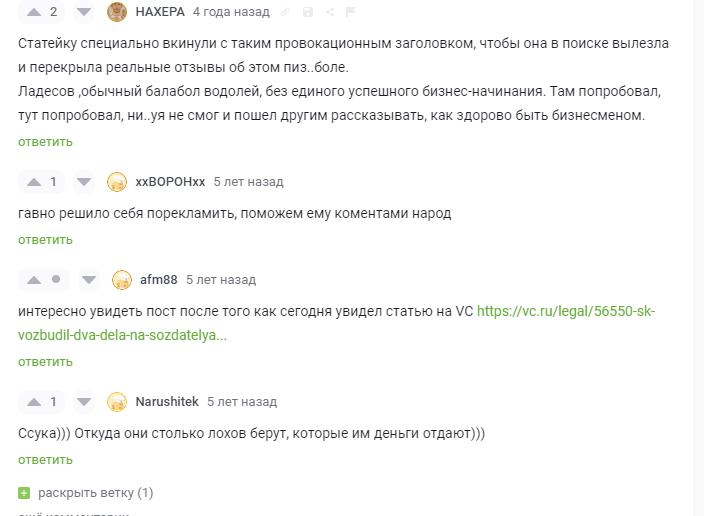Click the '5 лет назад' timestamp on Narushitek's comment
Screen dimensions: 704x516
(x=242, y=402)
